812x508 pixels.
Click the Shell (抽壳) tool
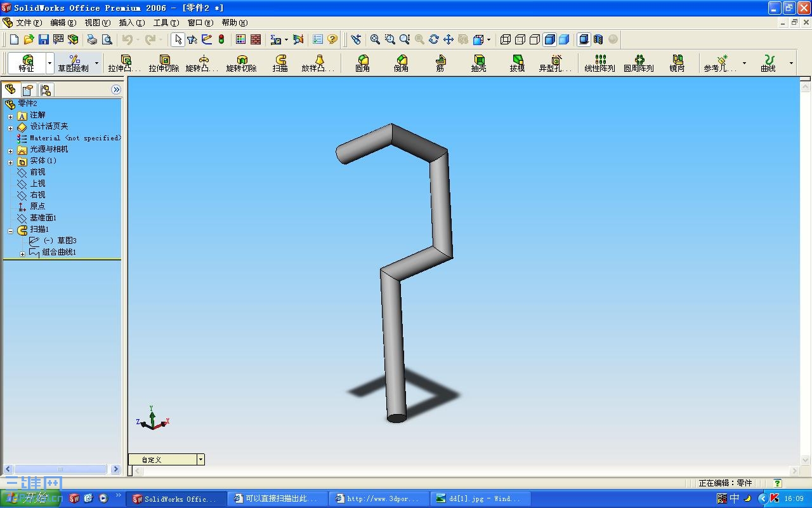pyautogui.click(x=479, y=63)
